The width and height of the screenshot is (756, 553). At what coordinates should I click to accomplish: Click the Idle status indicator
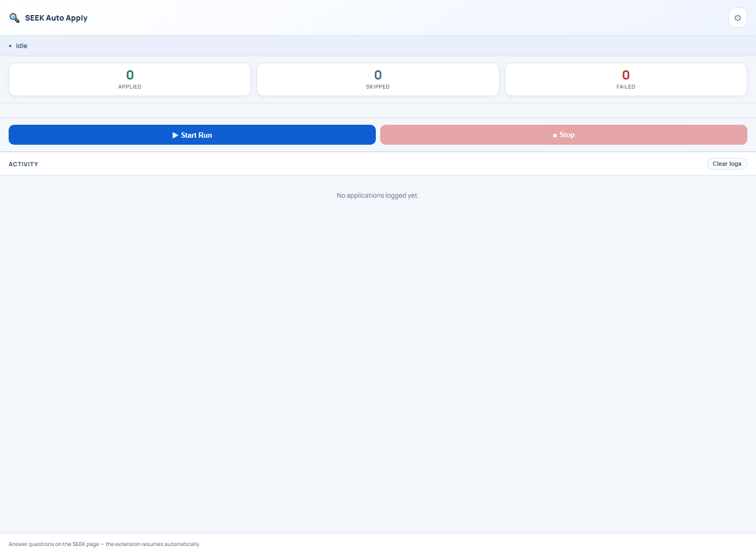tap(18, 46)
